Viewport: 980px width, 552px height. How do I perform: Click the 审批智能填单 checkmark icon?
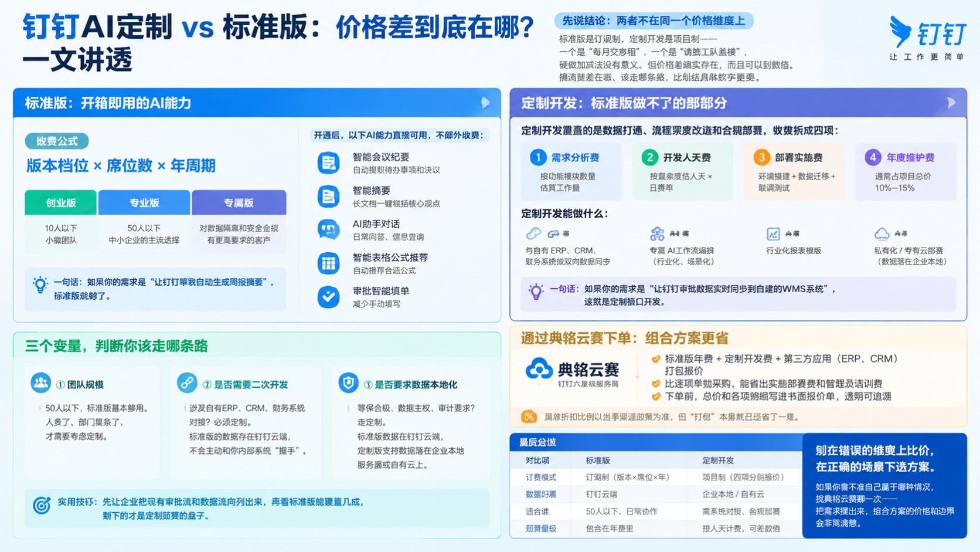point(328,297)
